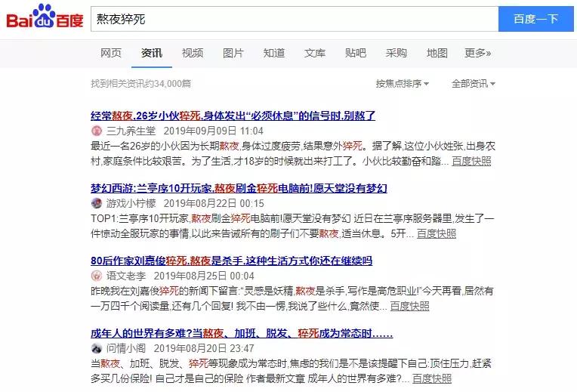Open the 成年人的世界有多难 article

242,333
